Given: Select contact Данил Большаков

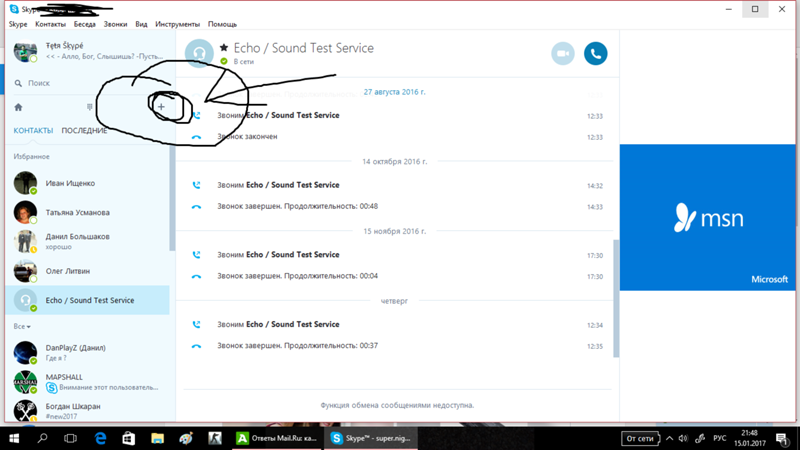Looking at the screenshot, I should [87, 241].
